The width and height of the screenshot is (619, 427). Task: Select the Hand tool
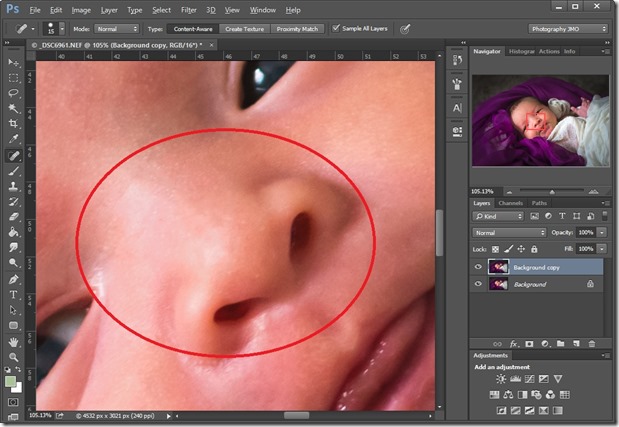[x=13, y=342]
